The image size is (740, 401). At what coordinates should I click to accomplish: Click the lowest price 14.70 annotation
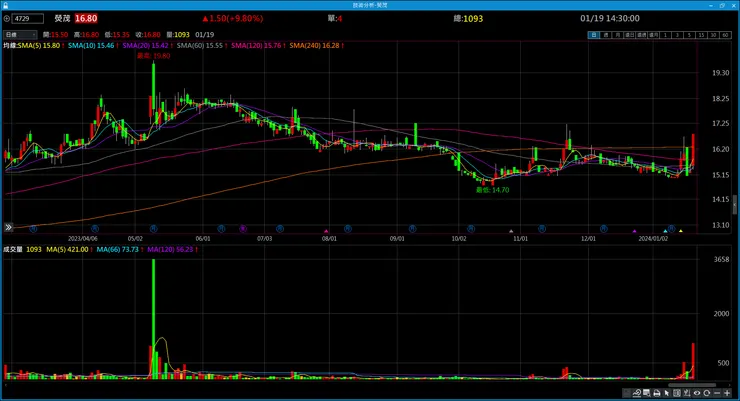click(493, 190)
